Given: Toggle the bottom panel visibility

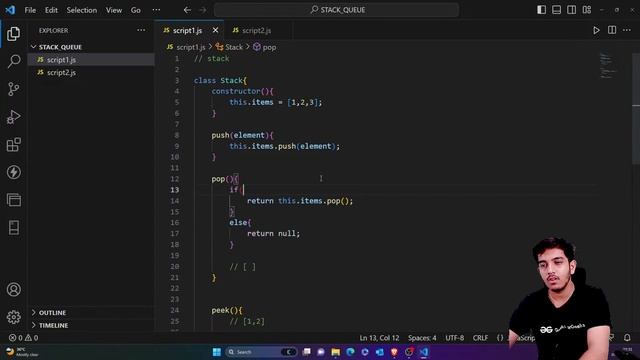Looking at the screenshot, I should (x=556, y=10).
